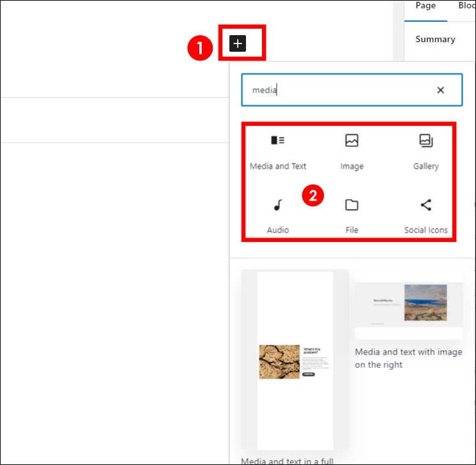Image resolution: width=476 pixels, height=465 pixels.
Task: Click the Social Icons label text
Action: (x=426, y=230)
